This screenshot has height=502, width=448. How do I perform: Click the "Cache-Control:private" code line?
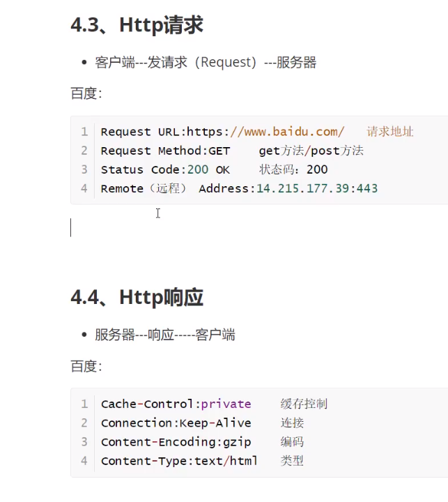[176, 404]
